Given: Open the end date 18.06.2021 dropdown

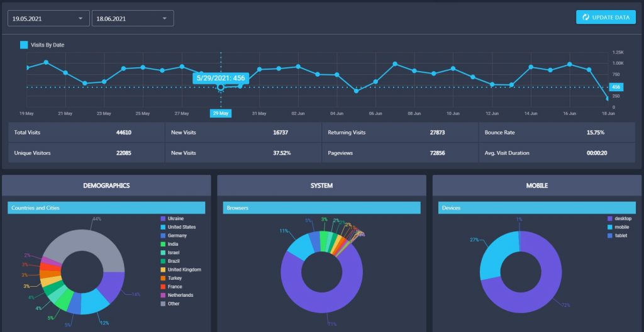Looking at the screenshot, I should tap(133, 18).
